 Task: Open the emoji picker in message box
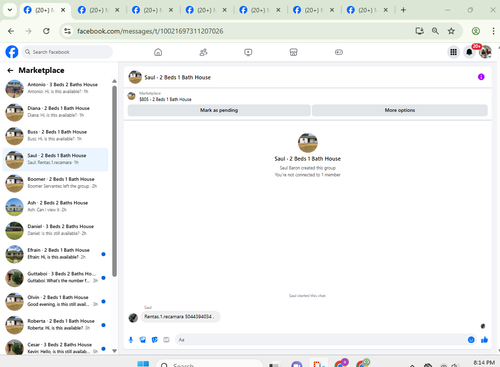click(471, 340)
